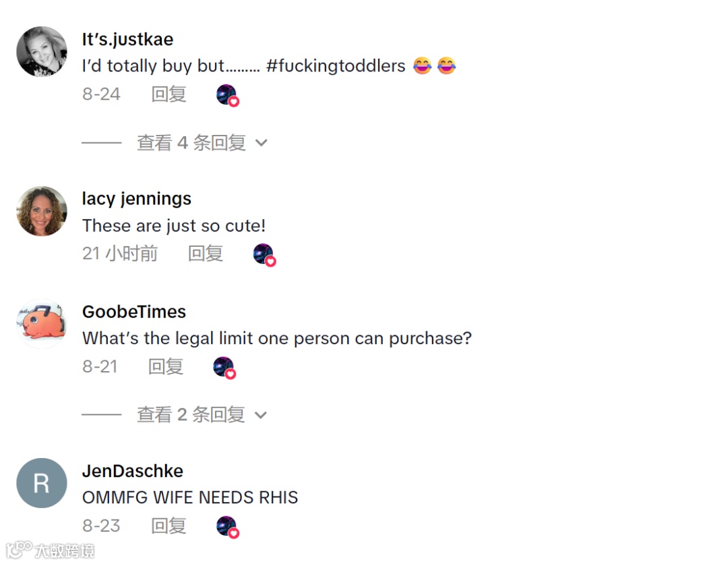Open username link JenDaschke
This screenshot has width=728, height=564.
pos(133,471)
